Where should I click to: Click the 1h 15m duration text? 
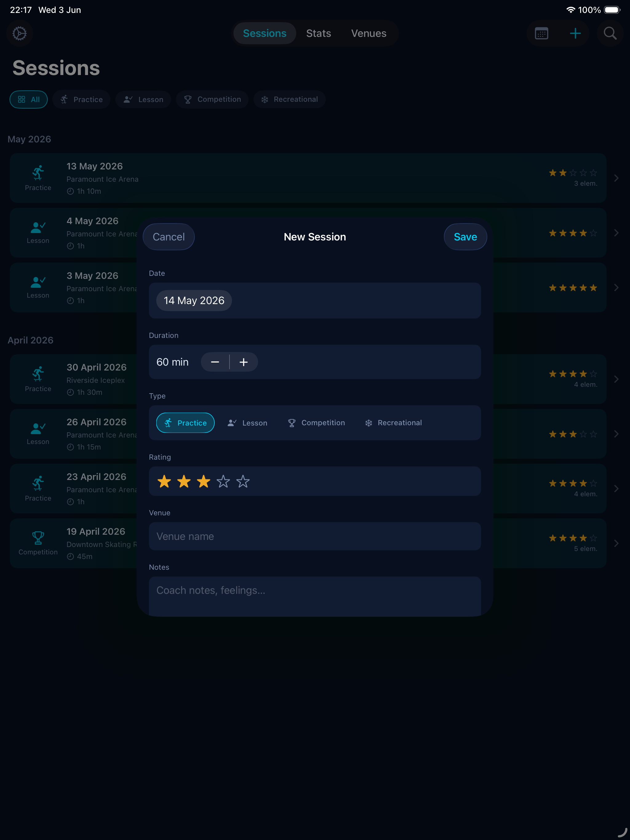click(89, 447)
